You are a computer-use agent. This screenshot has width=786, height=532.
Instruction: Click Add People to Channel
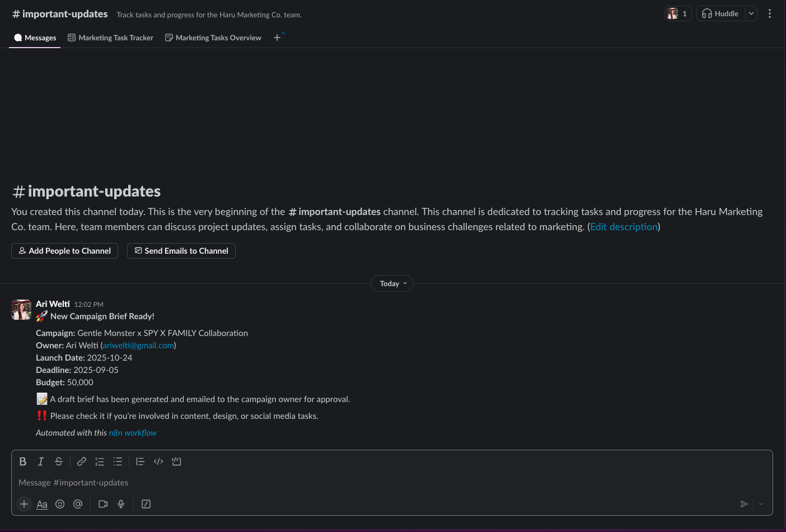coord(64,251)
